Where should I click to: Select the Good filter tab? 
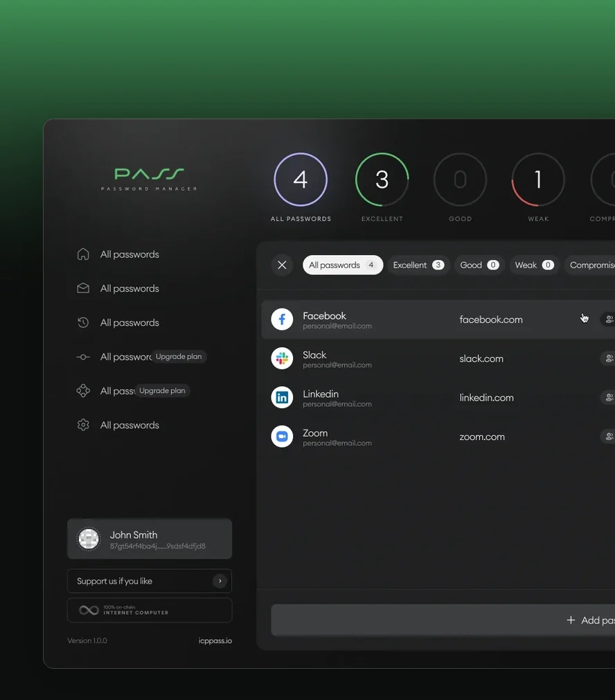pyautogui.click(x=479, y=265)
